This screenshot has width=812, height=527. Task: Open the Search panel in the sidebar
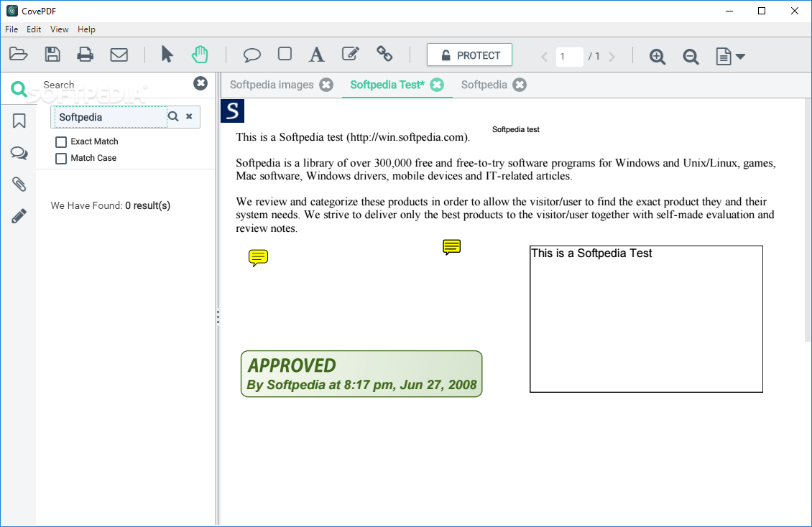click(19, 90)
